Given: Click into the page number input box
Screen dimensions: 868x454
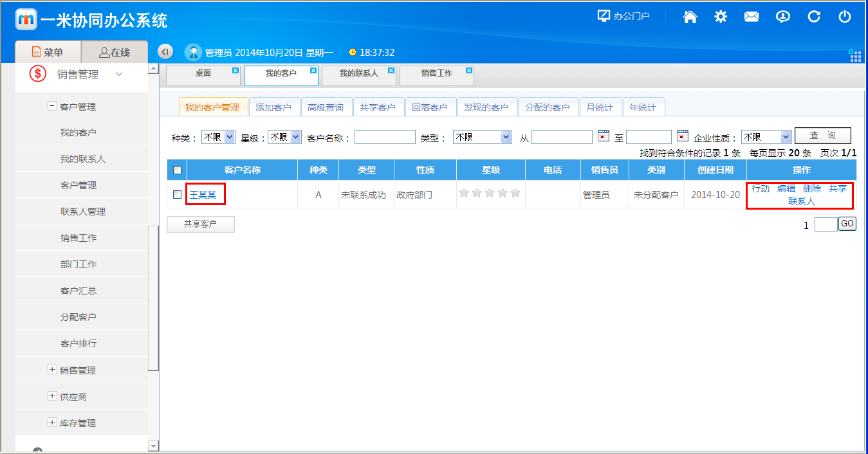Looking at the screenshot, I should coord(826,224).
